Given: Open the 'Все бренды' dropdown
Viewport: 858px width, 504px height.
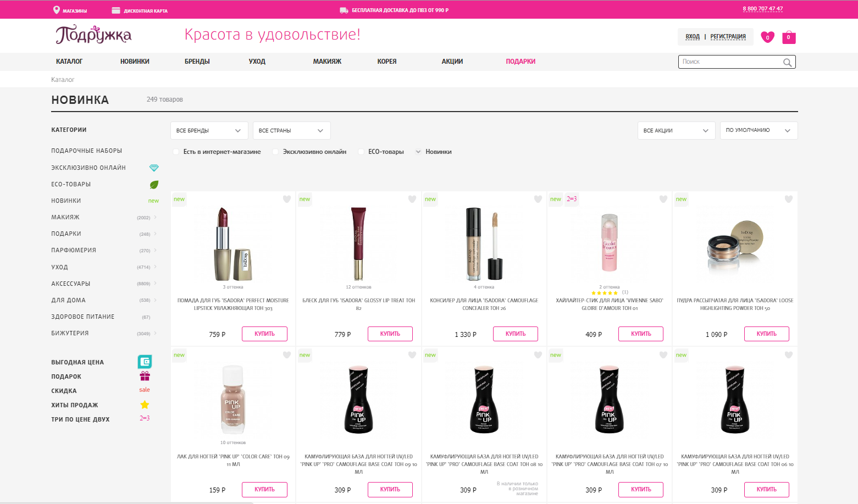Looking at the screenshot, I should (209, 130).
